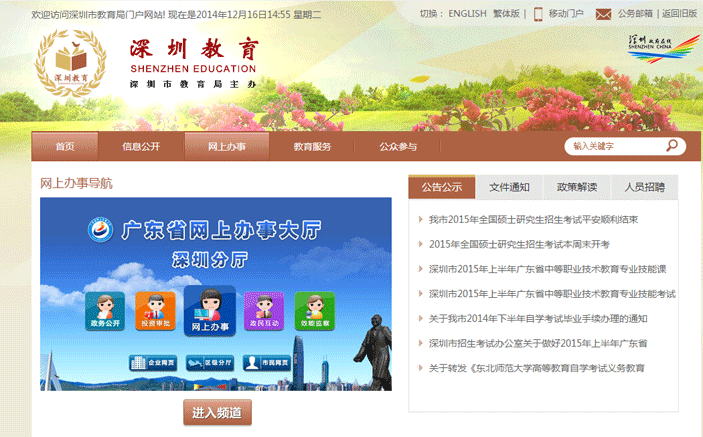This screenshot has height=437, width=703.
Task: Open the 投资审批 icon tile
Action: (x=156, y=311)
